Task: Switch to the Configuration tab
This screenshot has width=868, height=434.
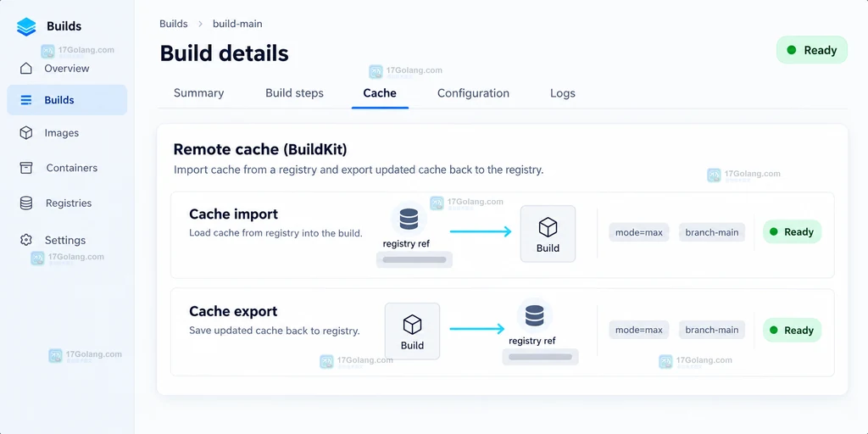Action: coord(473,93)
